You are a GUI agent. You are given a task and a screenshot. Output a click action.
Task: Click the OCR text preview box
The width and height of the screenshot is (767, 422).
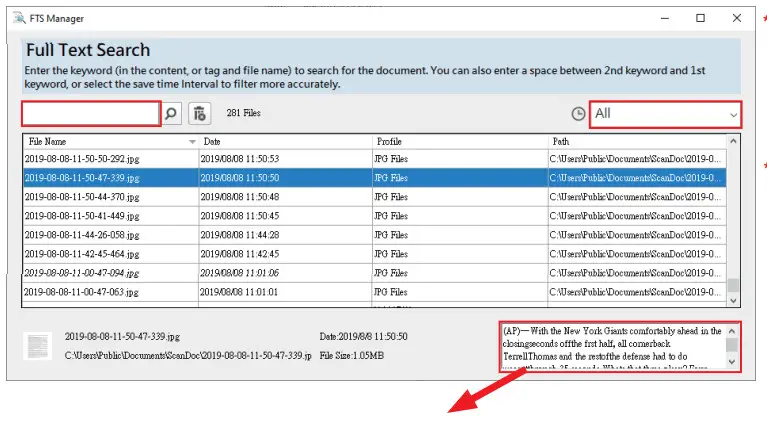pos(620,347)
